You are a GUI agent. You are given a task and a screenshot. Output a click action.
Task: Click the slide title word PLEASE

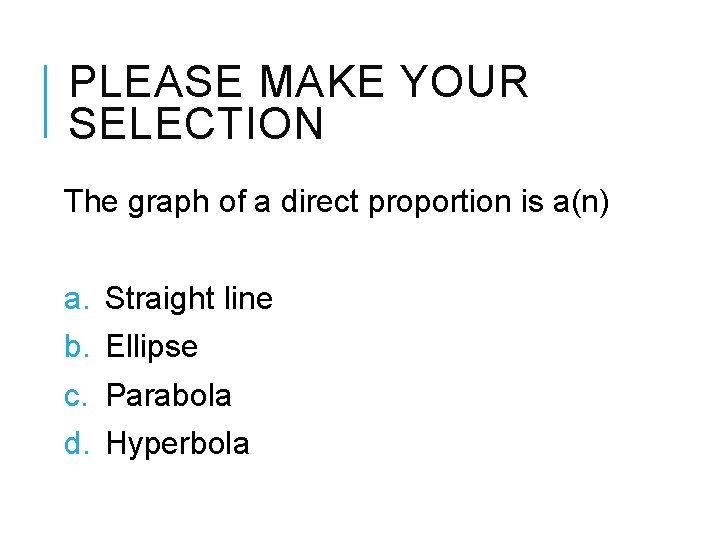pyautogui.click(x=155, y=81)
